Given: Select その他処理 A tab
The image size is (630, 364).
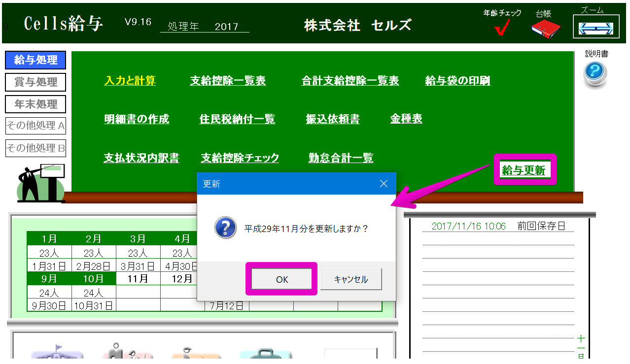Looking at the screenshot, I should click(x=35, y=126).
